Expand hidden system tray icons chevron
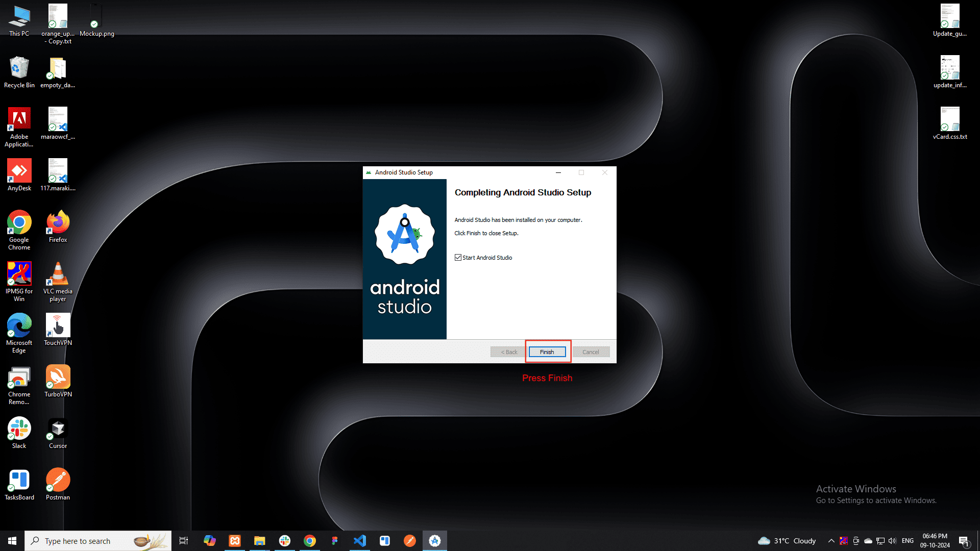 pos(831,541)
